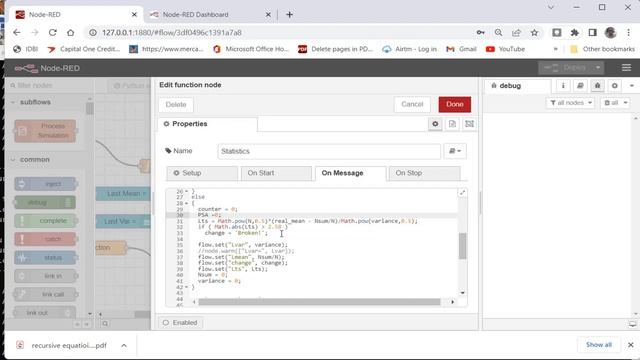Switch to the On Start tab
The width and height of the screenshot is (640, 360).
pos(276,173)
